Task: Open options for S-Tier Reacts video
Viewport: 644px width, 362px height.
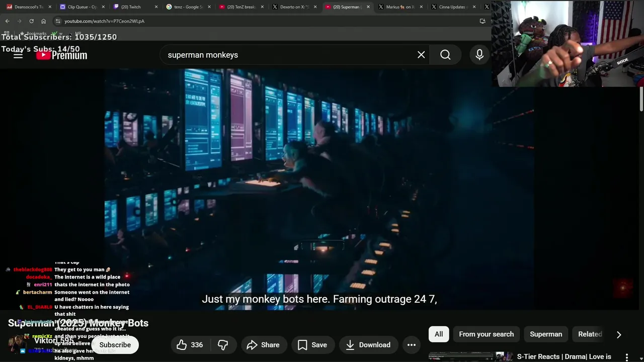Action: click(x=627, y=357)
